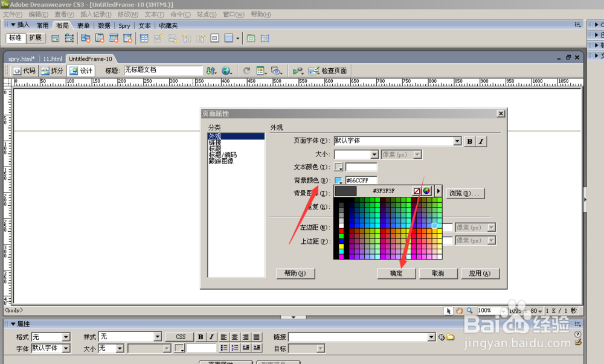Click the Draw AP Div icon

pyautogui.click(x=69, y=38)
